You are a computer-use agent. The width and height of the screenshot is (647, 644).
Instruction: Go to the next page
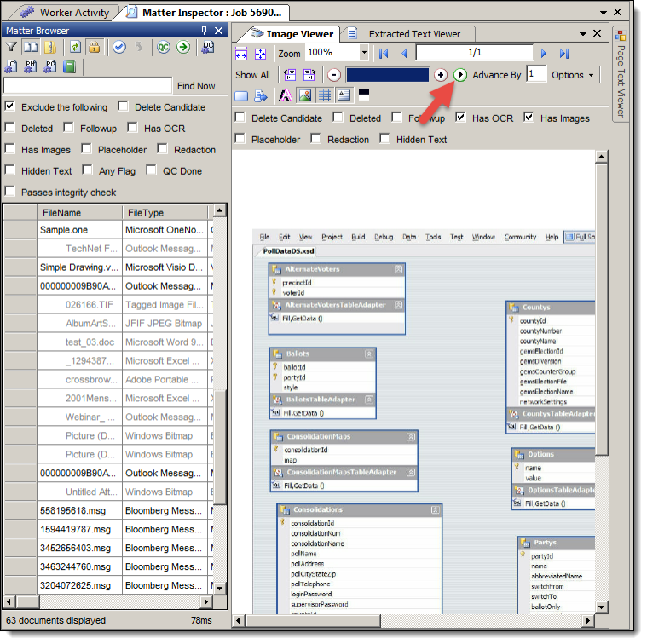[544, 54]
